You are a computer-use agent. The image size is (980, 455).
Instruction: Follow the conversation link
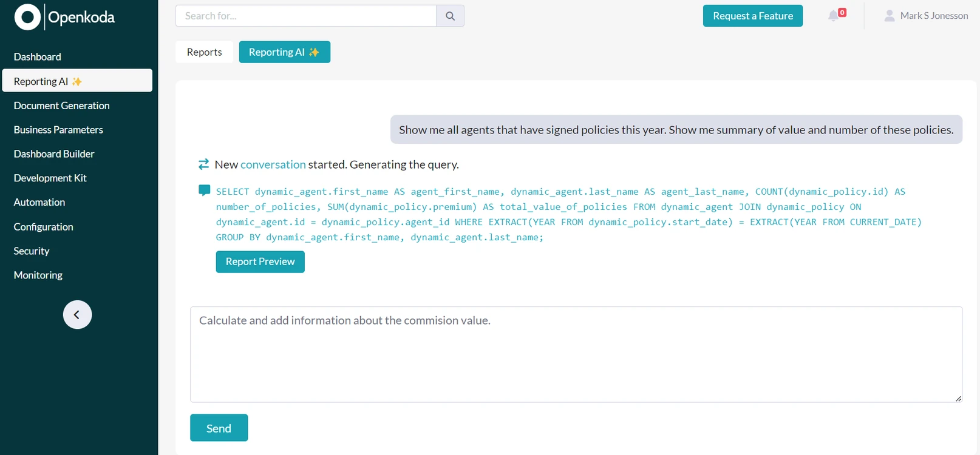pyautogui.click(x=273, y=164)
